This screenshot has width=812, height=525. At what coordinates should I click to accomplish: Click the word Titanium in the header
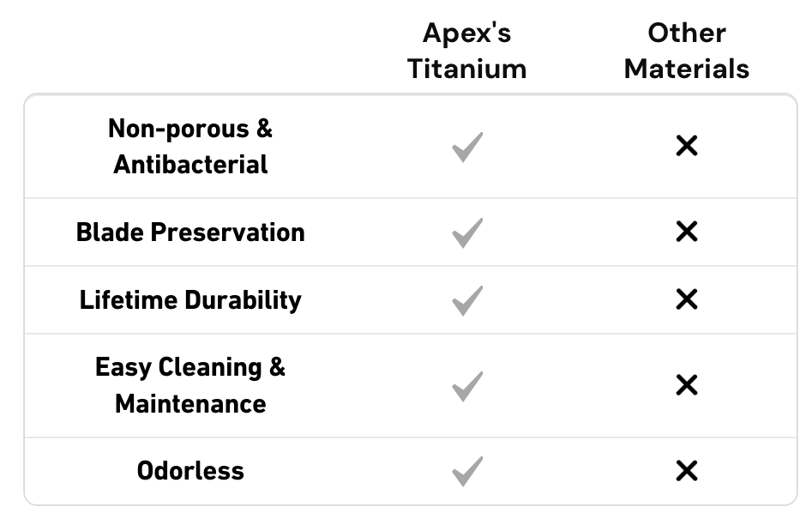(x=467, y=69)
